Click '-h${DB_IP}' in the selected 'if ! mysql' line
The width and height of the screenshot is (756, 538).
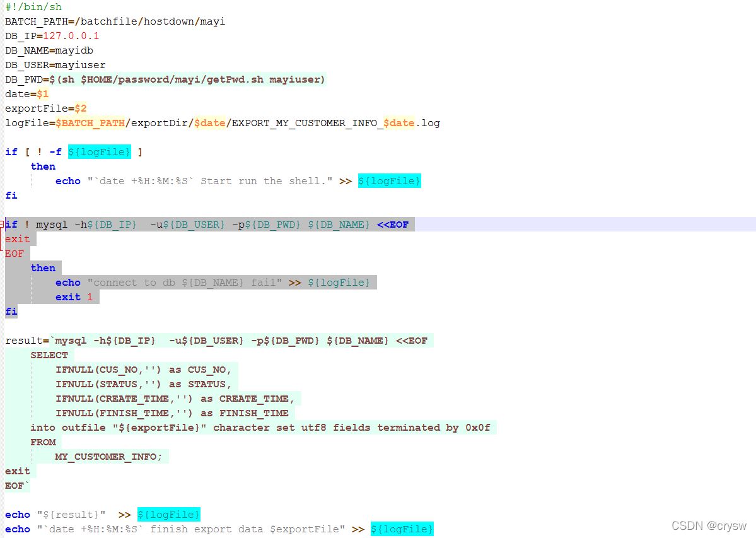click(x=105, y=224)
